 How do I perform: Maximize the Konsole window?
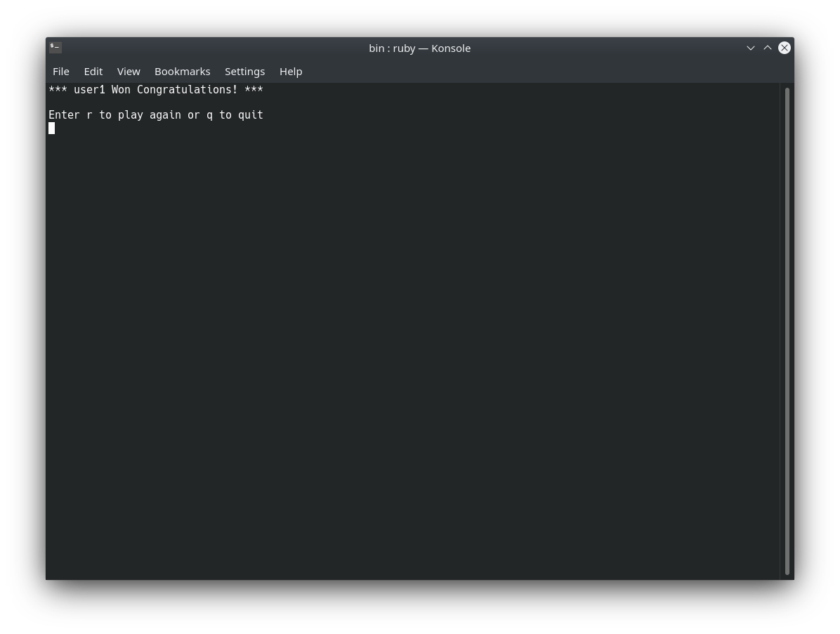[x=768, y=48]
